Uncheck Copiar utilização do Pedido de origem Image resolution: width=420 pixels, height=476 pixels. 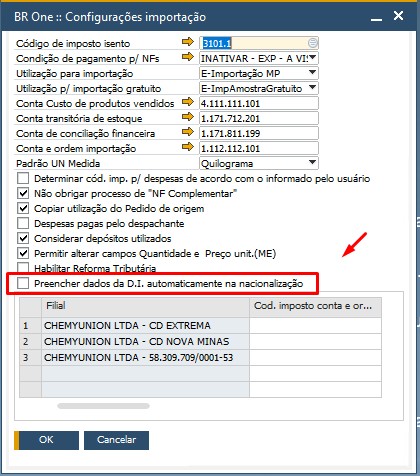[23, 208]
